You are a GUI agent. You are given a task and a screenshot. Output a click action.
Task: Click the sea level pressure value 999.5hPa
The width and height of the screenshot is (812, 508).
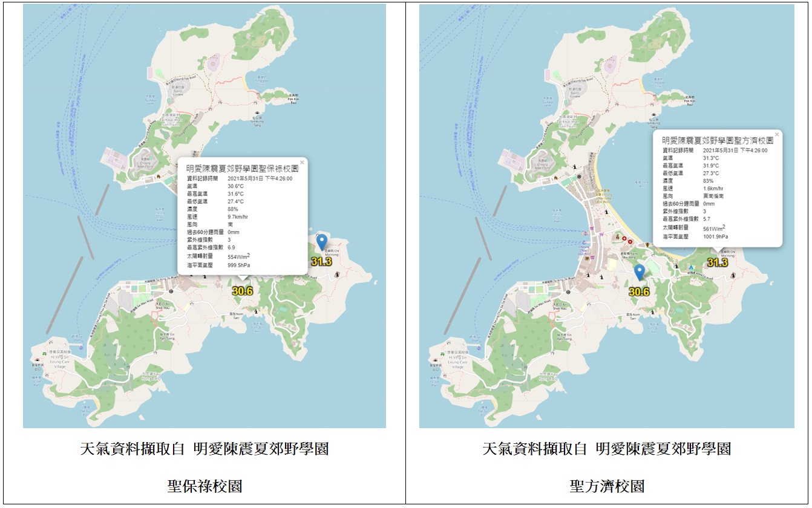click(239, 265)
